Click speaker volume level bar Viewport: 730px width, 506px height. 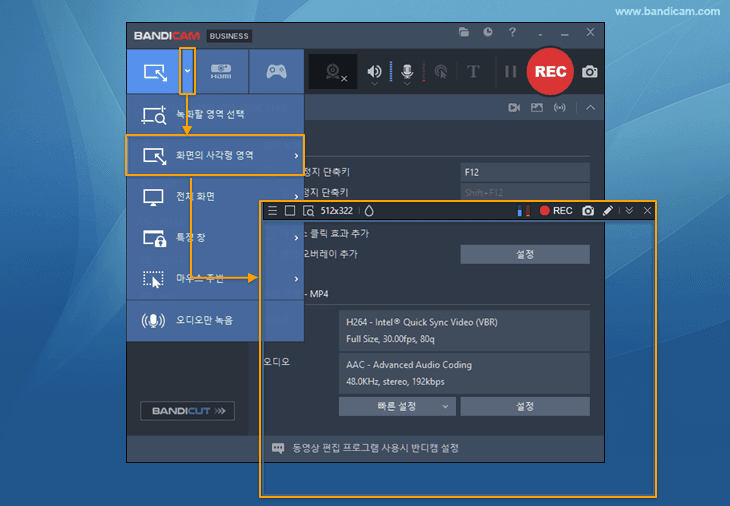click(391, 71)
